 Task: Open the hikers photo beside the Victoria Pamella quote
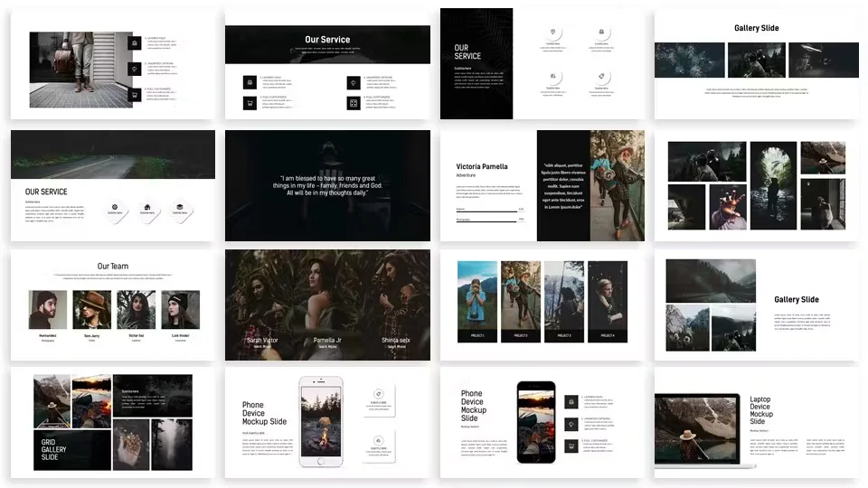tap(617, 185)
